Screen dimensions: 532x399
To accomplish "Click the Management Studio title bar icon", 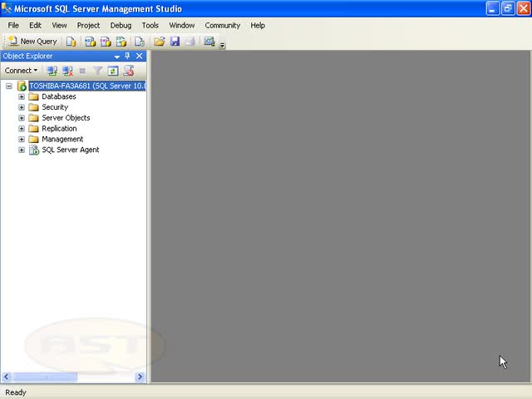I will point(7,8).
